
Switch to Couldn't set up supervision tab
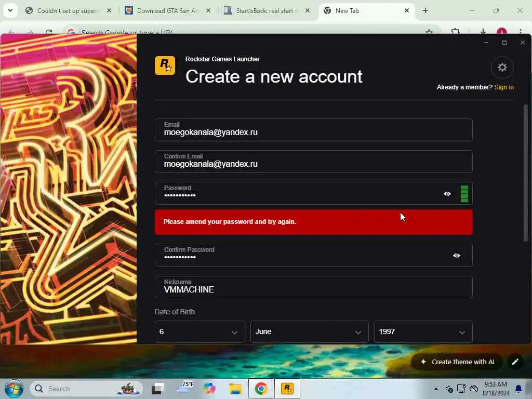point(68,11)
